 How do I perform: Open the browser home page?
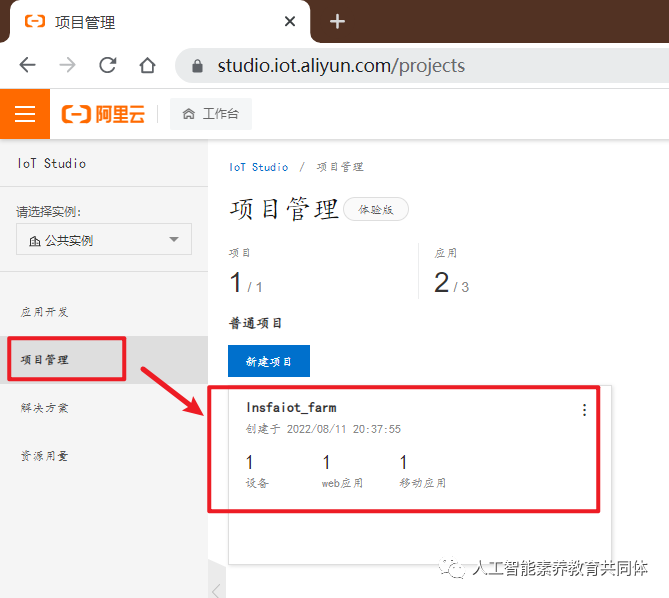tap(148, 65)
